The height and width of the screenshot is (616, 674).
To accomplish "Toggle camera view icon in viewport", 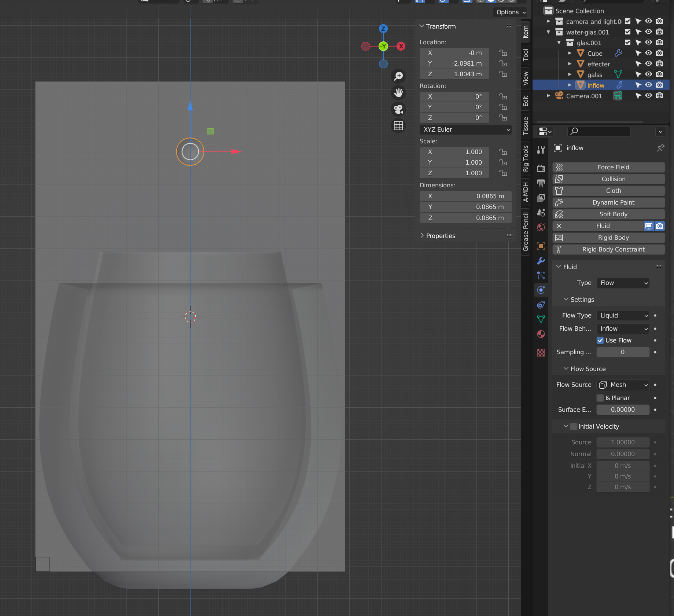I will (x=398, y=109).
